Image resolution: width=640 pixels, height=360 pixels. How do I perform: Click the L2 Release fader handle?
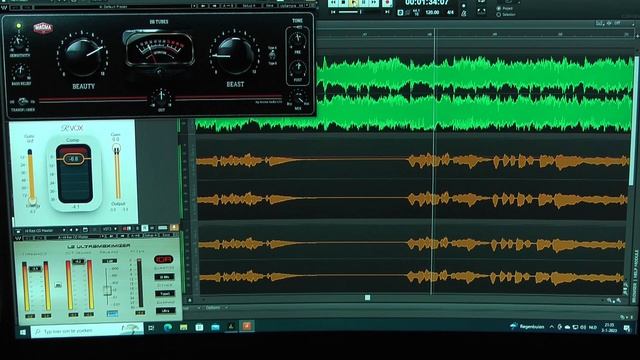(107, 290)
